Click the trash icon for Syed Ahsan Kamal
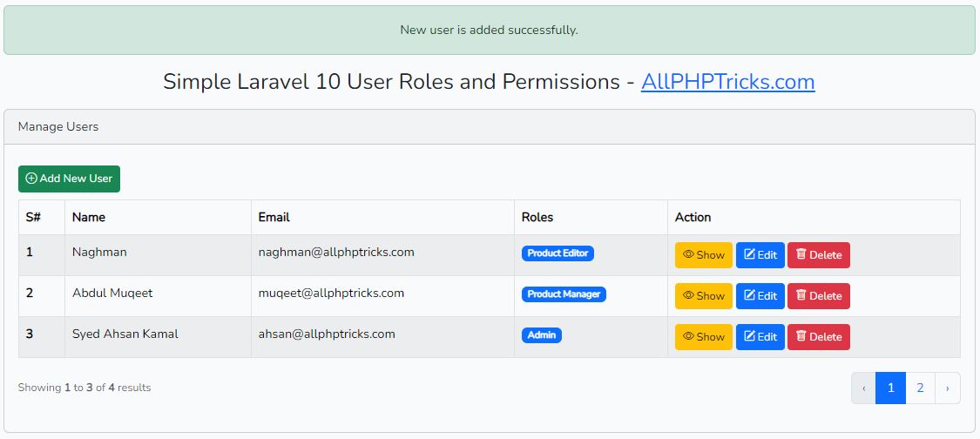 coord(801,336)
